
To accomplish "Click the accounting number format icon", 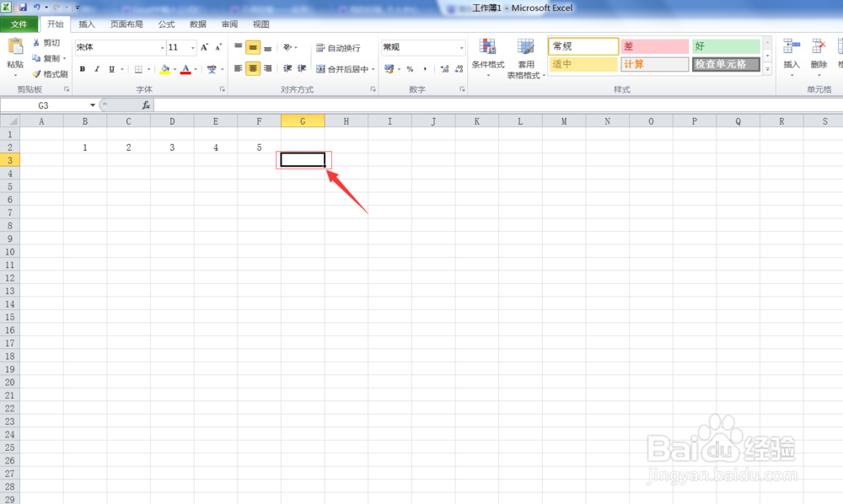I will point(389,69).
